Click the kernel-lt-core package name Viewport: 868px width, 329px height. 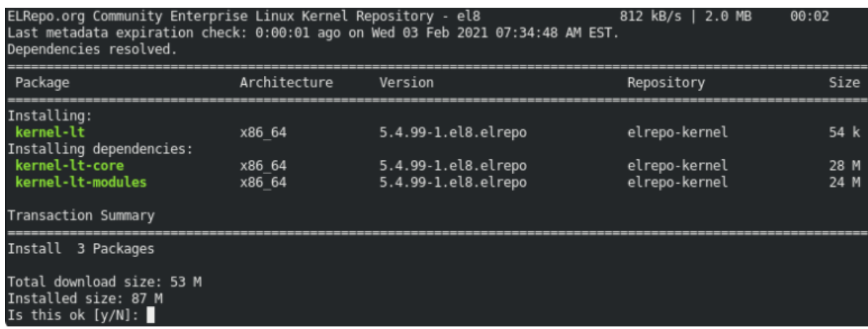pyautogui.click(x=69, y=166)
